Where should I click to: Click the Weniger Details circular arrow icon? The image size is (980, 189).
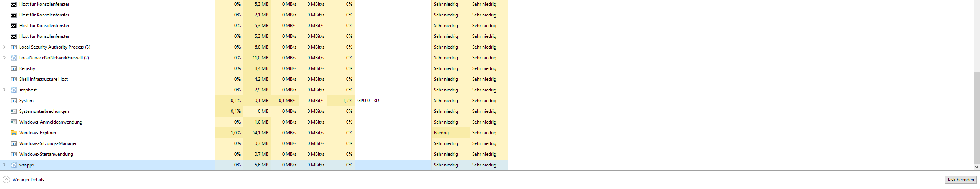(6, 180)
